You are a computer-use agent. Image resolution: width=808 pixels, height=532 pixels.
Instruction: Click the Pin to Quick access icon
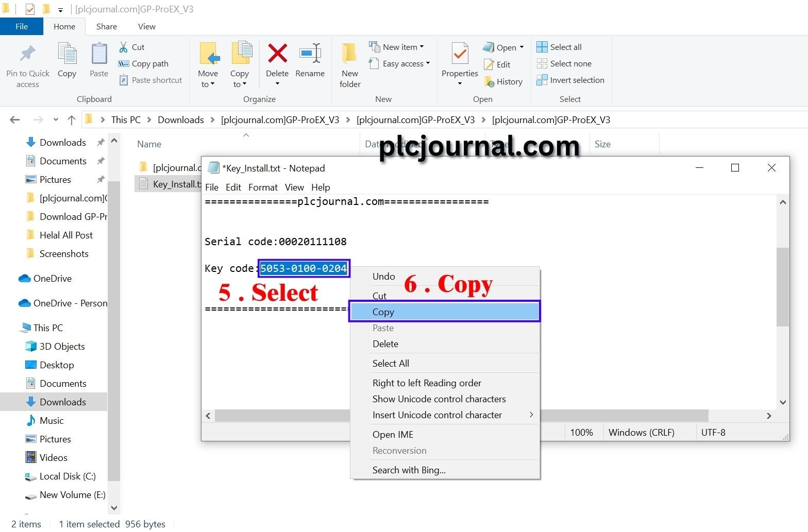[x=28, y=54]
